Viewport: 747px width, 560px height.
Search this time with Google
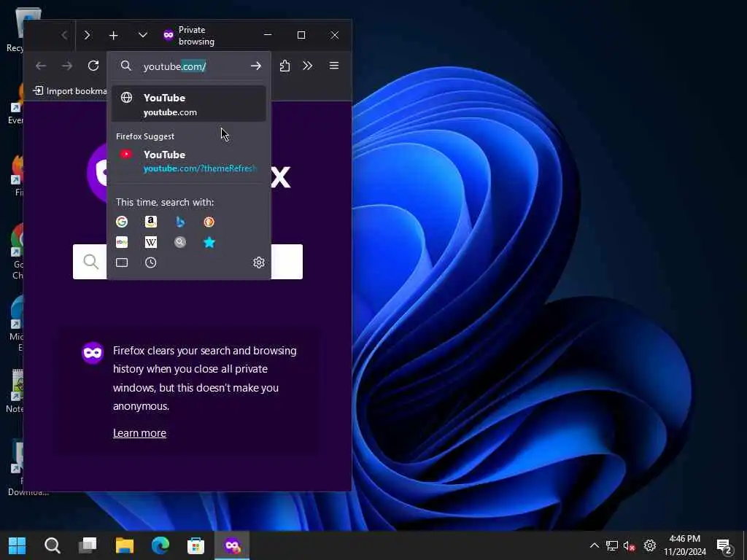tap(122, 222)
